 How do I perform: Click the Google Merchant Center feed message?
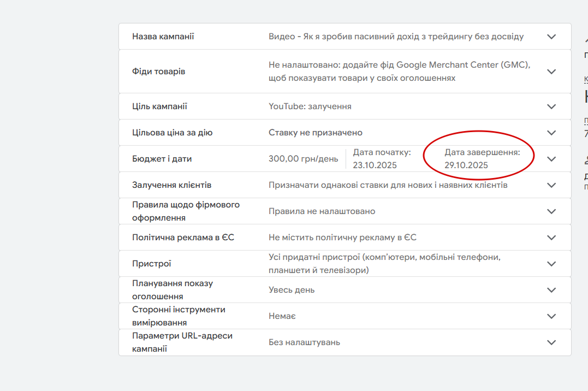pos(399,72)
